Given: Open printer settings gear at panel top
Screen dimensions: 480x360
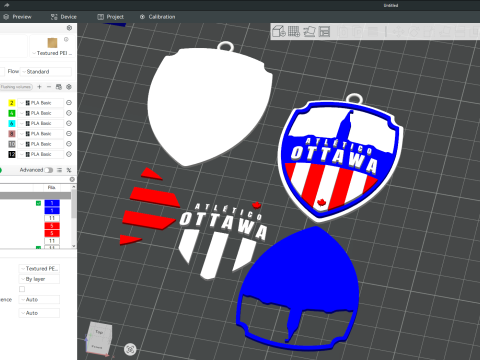Looking at the screenshot, I should pyautogui.click(x=69, y=28).
